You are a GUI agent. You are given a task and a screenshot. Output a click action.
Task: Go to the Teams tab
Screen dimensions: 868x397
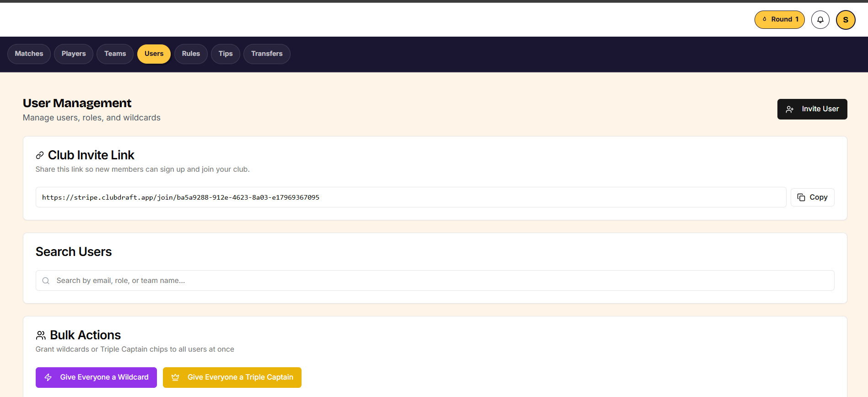click(115, 54)
